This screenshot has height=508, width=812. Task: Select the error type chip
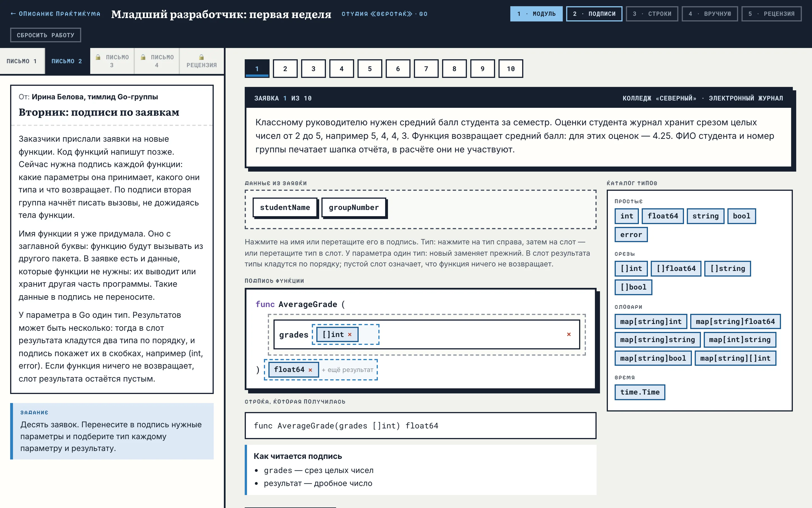pos(631,235)
